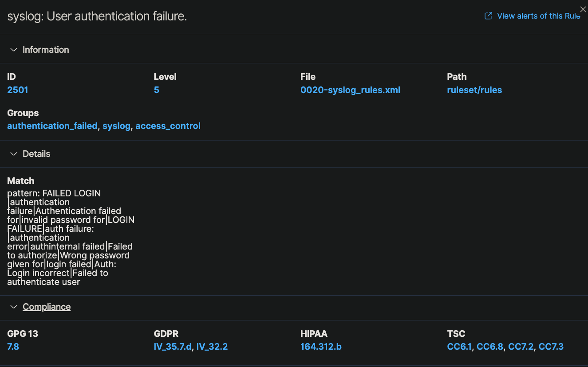Open the 0020-syslog_rules.xml file link
Screen dimensions: 588x367
[351, 90]
